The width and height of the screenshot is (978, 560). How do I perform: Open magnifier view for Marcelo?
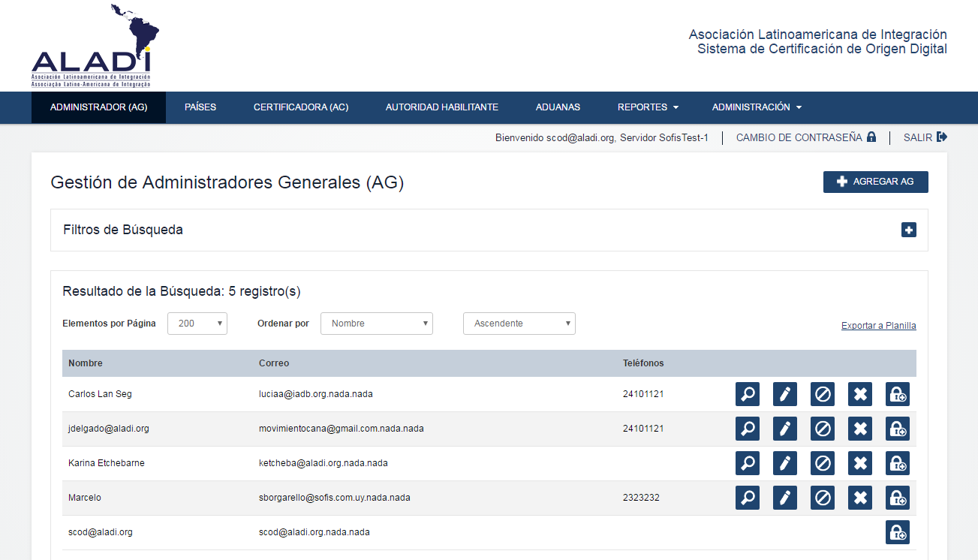(x=747, y=498)
